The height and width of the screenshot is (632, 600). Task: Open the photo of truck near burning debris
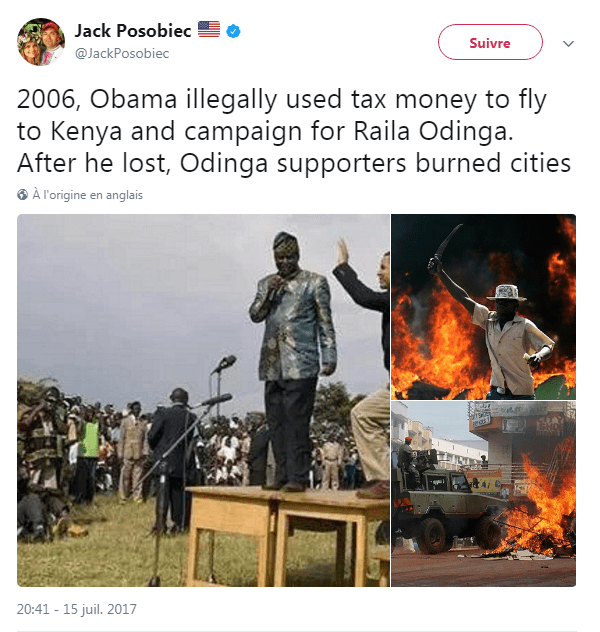coord(483,495)
